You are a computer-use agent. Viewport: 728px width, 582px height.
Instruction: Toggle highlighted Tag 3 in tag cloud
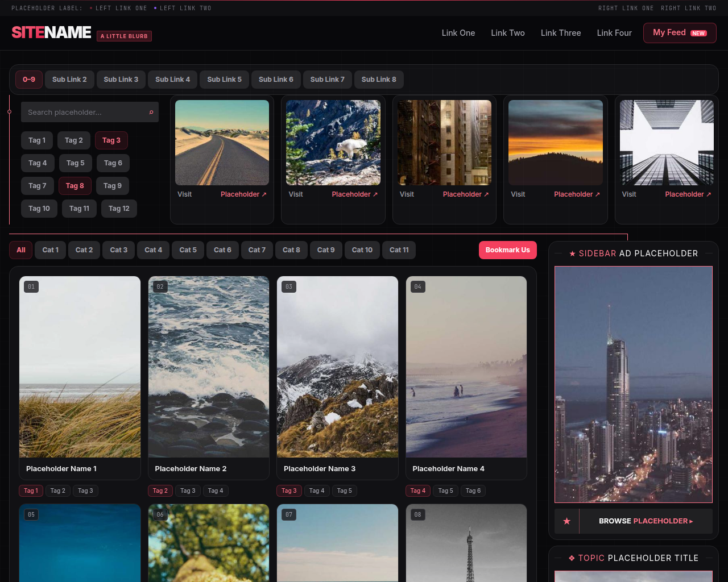click(x=111, y=140)
